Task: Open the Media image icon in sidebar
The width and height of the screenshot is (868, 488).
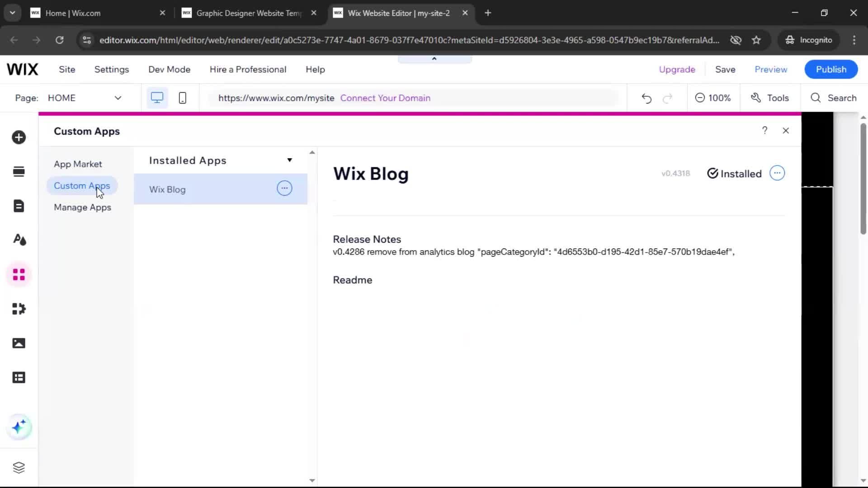Action: point(19,343)
